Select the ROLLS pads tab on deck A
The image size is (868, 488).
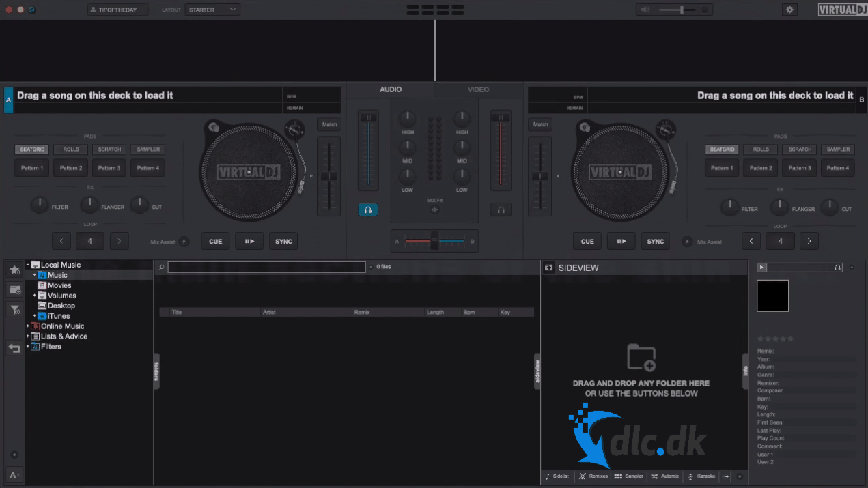click(71, 149)
